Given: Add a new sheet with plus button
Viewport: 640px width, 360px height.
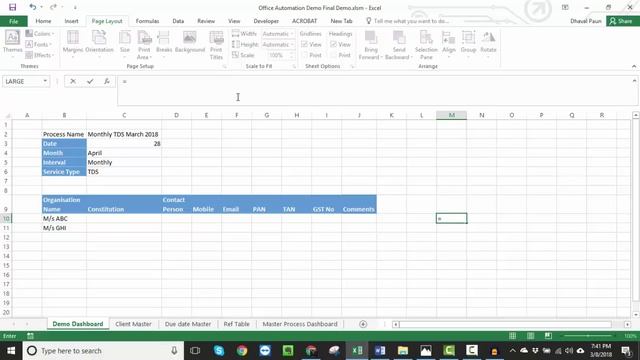Looking at the screenshot, I should (x=363, y=324).
